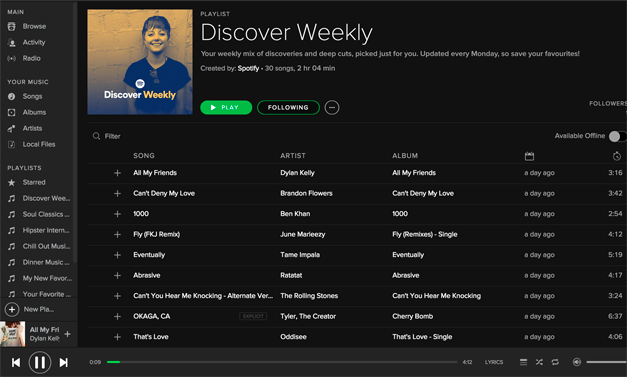Click the volume slider bar
Image resolution: width=627 pixels, height=377 pixels.
click(x=607, y=362)
